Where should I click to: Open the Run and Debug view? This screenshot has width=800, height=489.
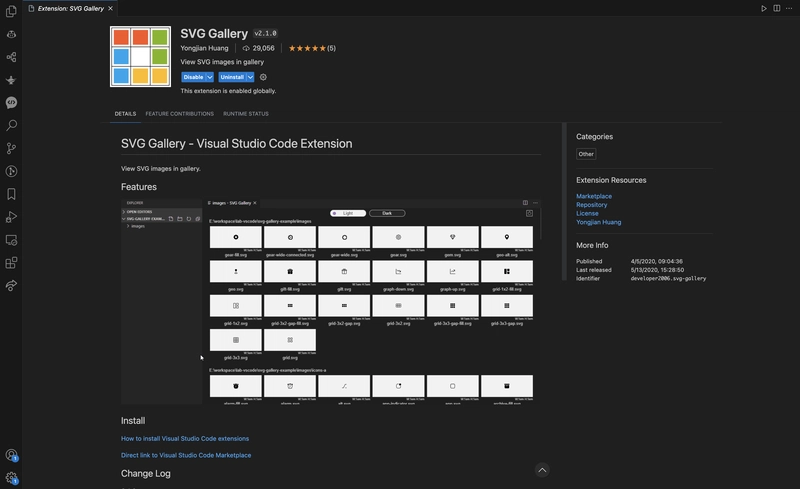tap(11, 217)
